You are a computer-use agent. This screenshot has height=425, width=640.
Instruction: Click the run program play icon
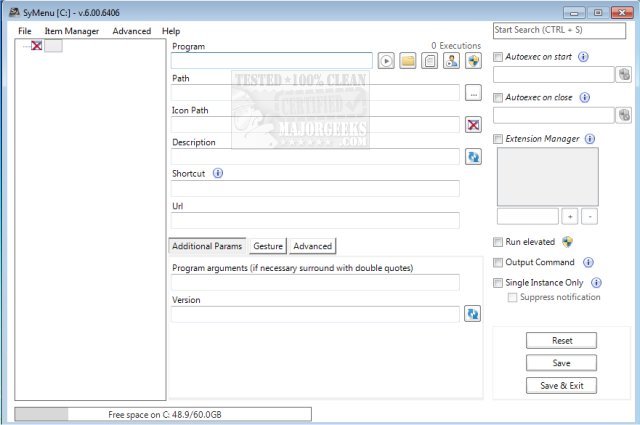pyautogui.click(x=387, y=61)
